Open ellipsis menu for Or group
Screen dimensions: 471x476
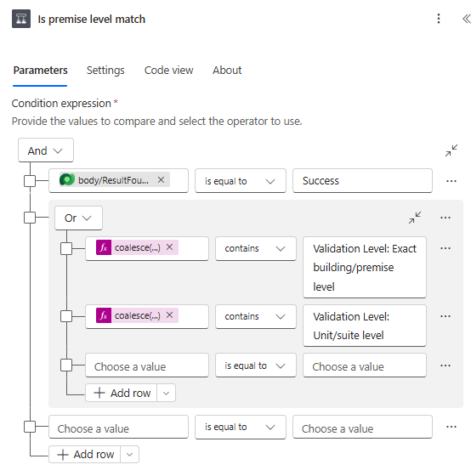coord(445,218)
